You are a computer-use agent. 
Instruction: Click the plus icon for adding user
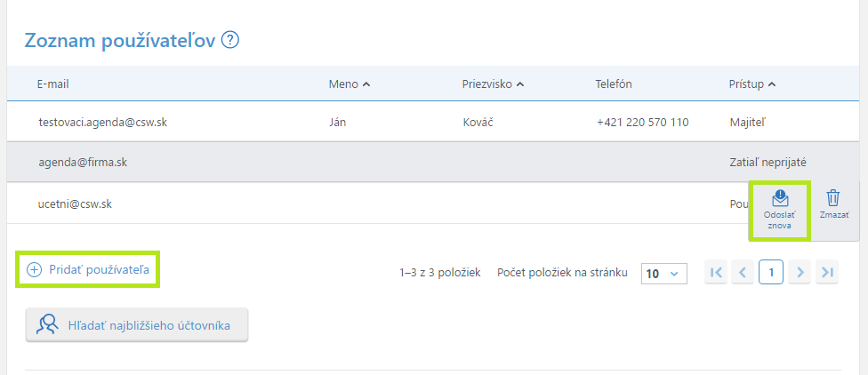click(x=35, y=270)
